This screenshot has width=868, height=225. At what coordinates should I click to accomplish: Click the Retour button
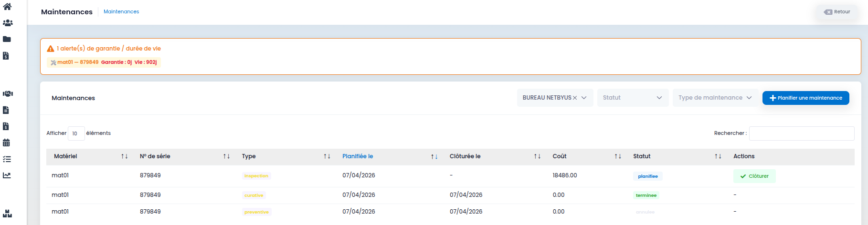pyautogui.click(x=837, y=12)
